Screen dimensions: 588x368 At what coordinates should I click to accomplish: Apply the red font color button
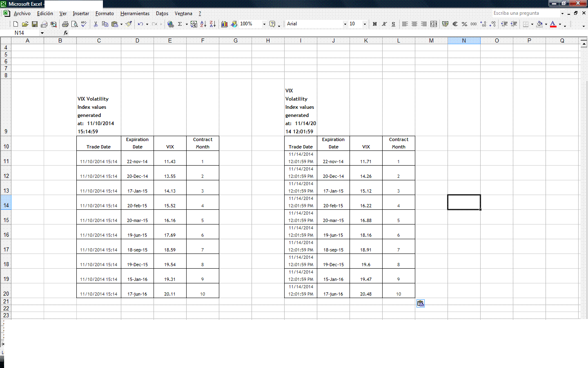[x=553, y=24]
